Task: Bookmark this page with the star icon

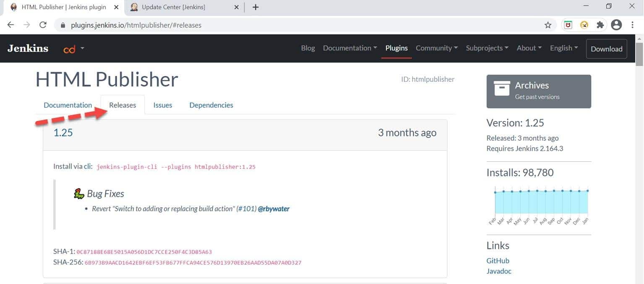Action: [548, 25]
